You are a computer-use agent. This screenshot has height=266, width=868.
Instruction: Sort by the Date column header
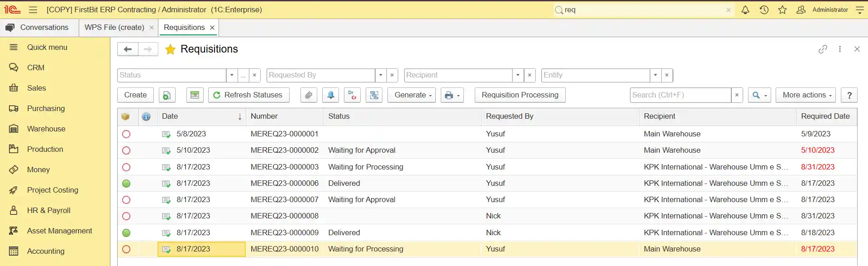(201, 116)
